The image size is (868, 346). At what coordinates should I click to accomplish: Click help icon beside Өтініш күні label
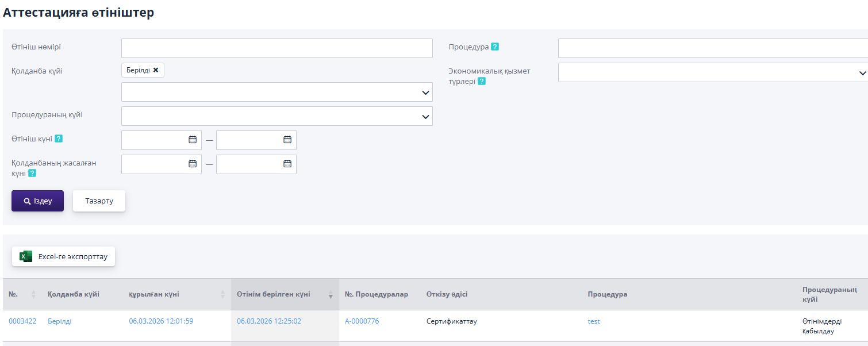59,139
